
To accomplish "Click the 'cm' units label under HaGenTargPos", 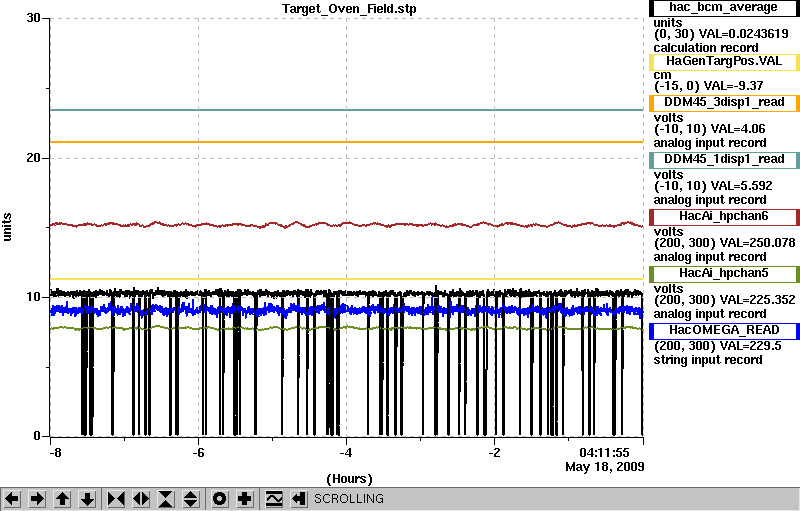I will pyautogui.click(x=662, y=75).
